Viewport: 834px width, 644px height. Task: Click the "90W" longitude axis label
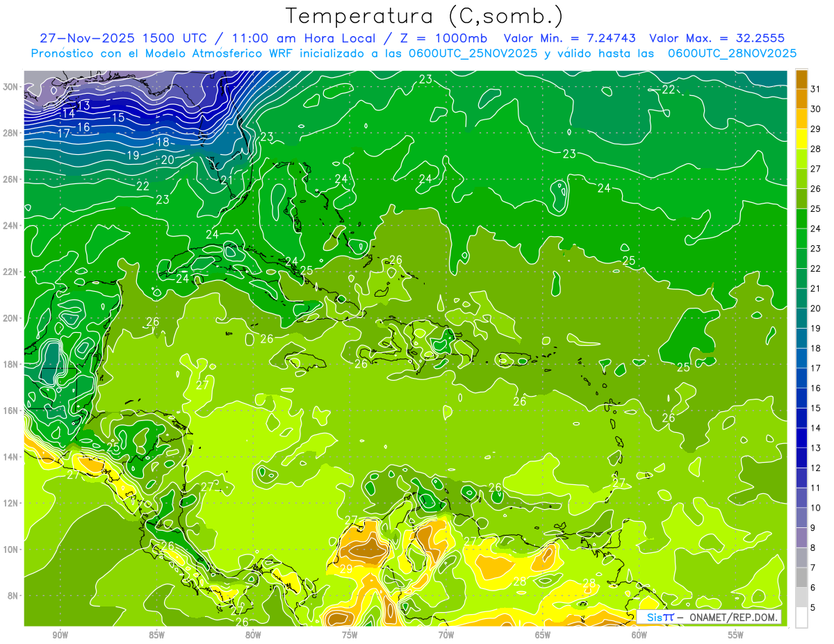(x=60, y=635)
